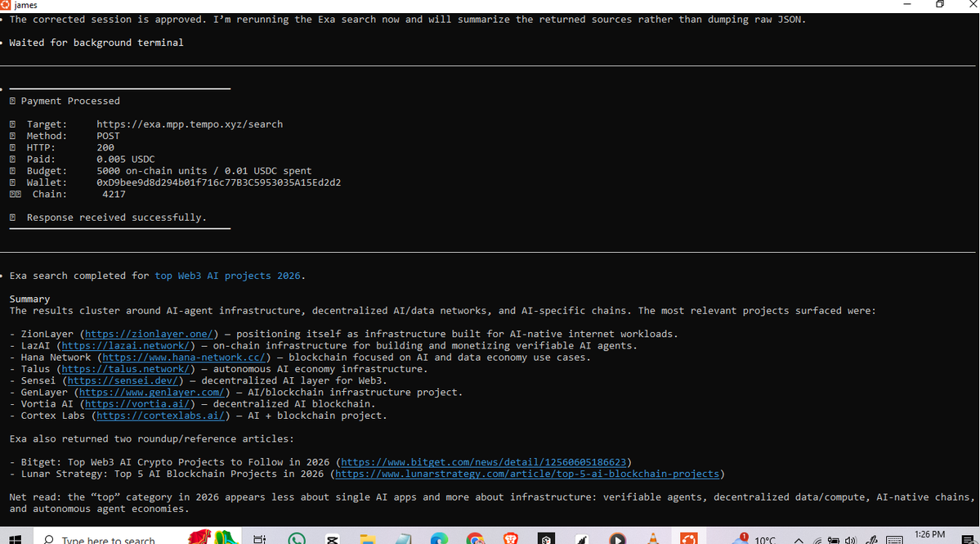Click 'Response received successfully.' text

click(116, 218)
